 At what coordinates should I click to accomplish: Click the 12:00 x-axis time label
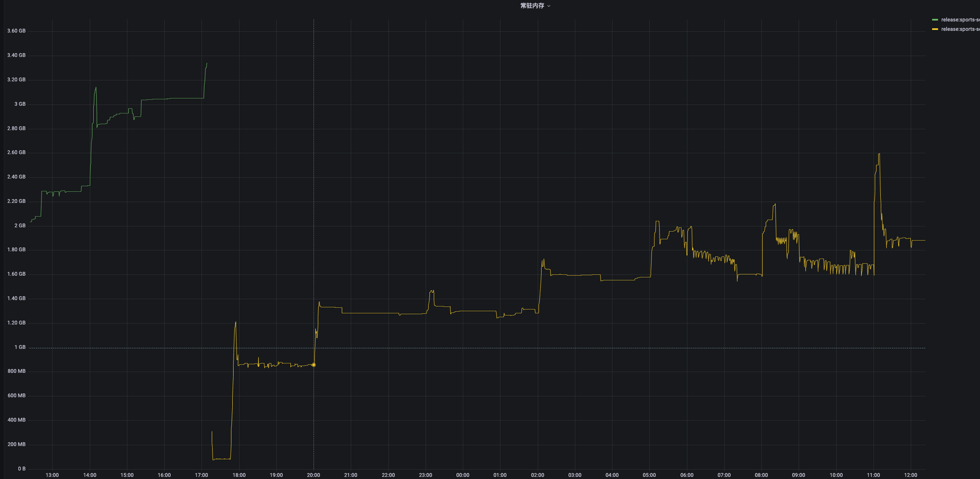coord(911,475)
